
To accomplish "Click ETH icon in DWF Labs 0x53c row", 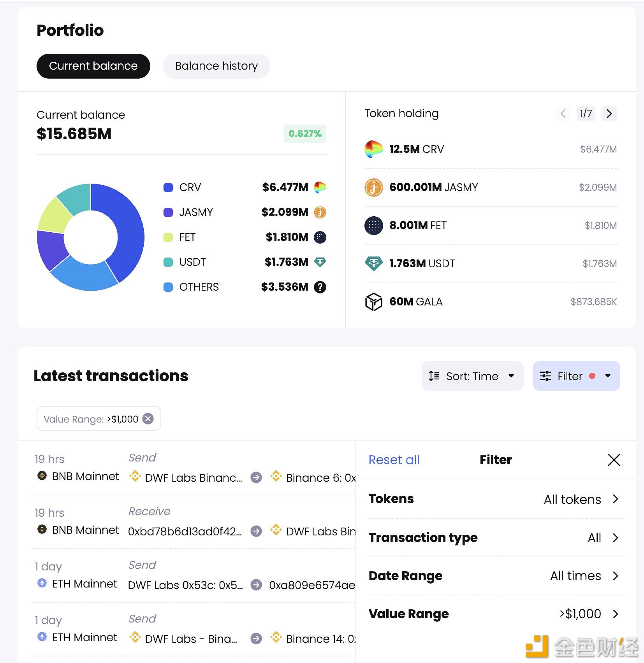I will coord(42,583).
